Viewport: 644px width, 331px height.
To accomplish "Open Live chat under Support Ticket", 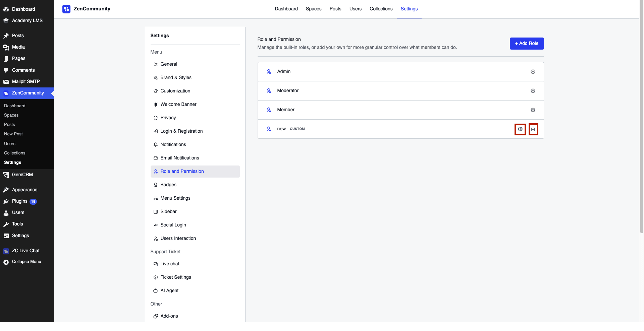I will [x=195, y=264].
